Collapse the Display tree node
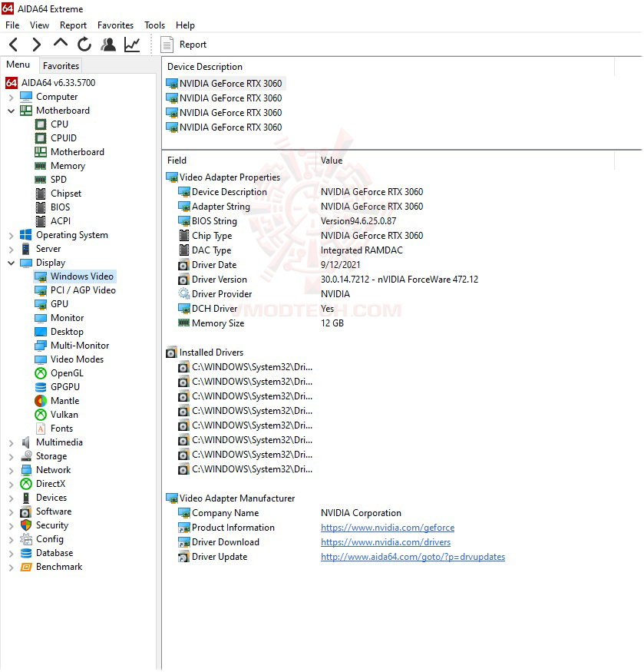 12,263
